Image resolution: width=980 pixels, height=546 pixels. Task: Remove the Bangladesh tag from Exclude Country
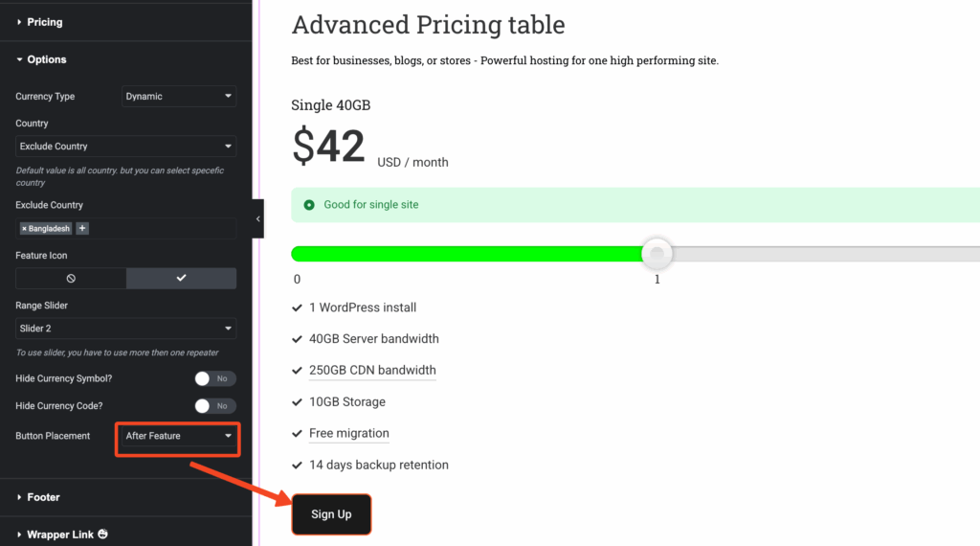tap(24, 229)
